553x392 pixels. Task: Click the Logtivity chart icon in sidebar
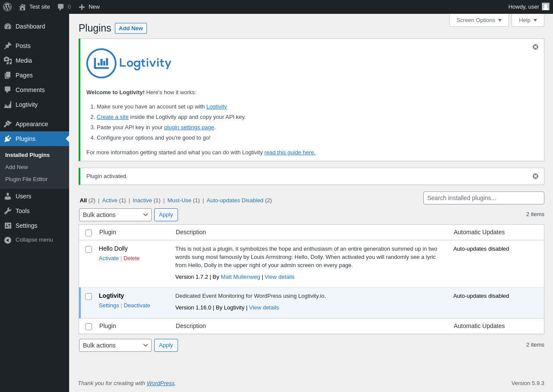point(8,105)
